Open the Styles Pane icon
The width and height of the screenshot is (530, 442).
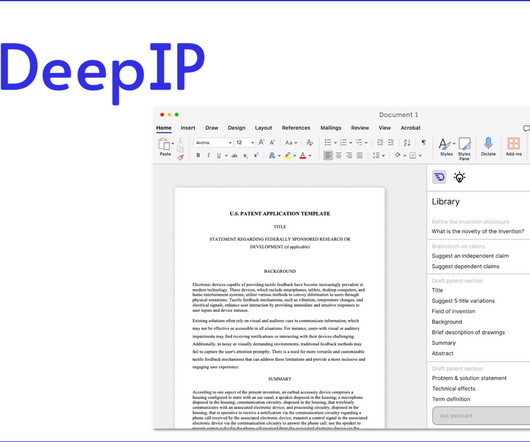click(x=464, y=144)
